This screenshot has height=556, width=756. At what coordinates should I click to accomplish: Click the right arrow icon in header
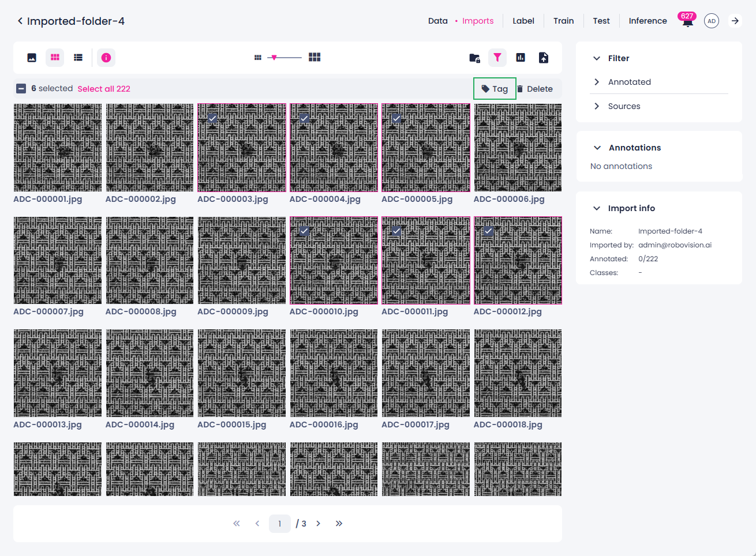(x=735, y=21)
